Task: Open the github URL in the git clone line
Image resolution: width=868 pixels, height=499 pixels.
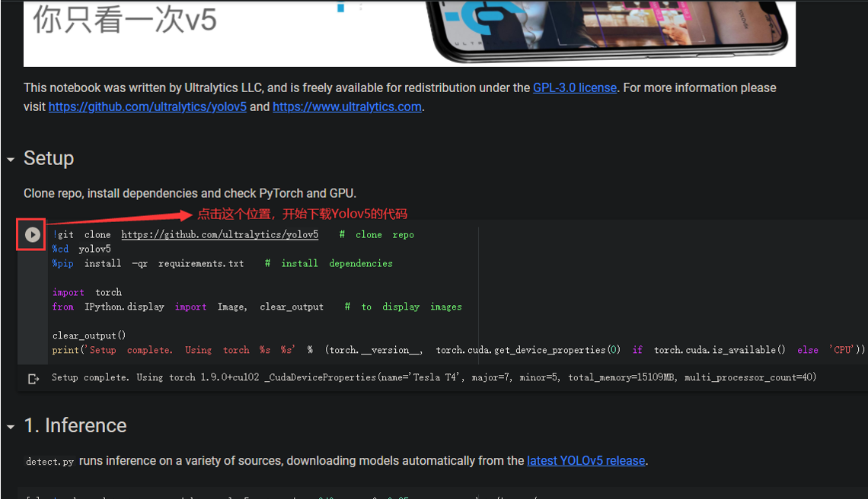Action: pyautogui.click(x=220, y=234)
